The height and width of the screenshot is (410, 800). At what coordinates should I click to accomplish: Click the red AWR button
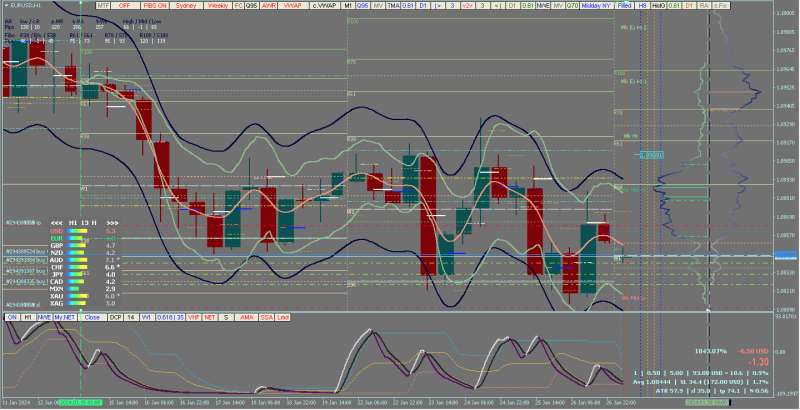268,6
